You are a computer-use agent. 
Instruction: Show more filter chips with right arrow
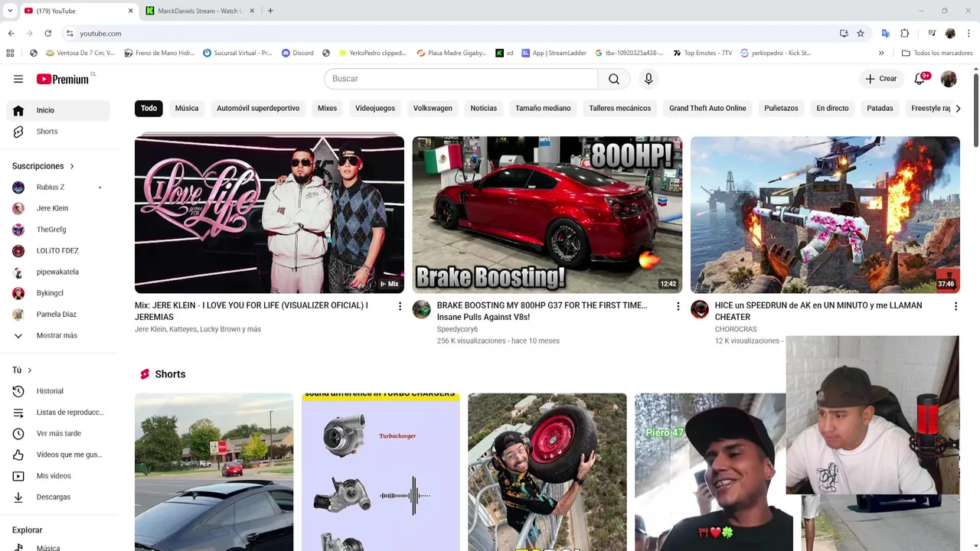coord(958,109)
